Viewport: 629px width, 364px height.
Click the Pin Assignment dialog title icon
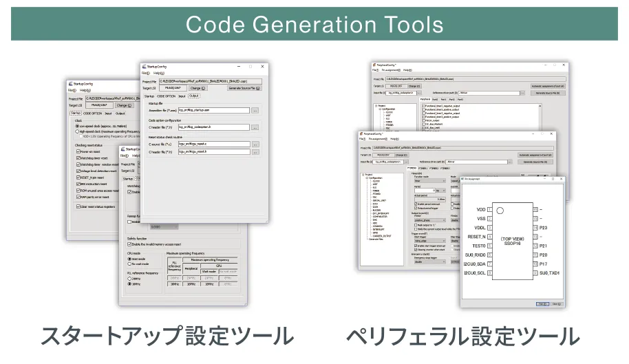[462, 178]
